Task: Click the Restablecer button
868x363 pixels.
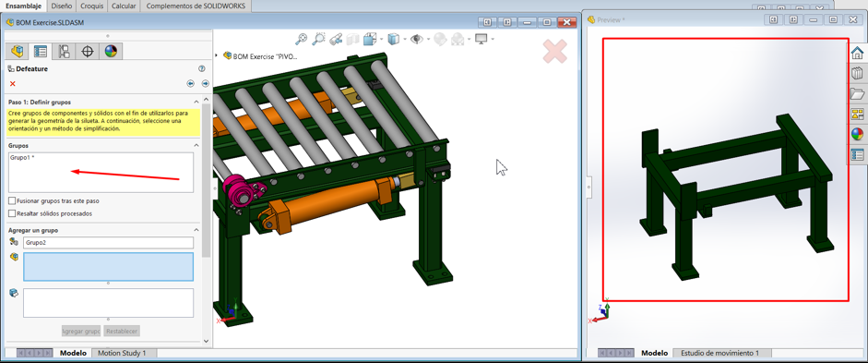Action: [x=122, y=331]
